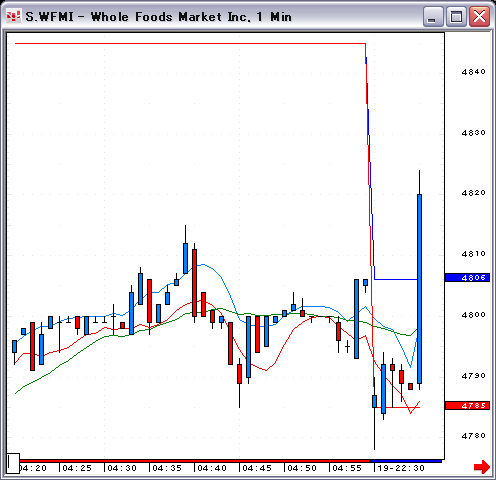Image resolution: width=496 pixels, height=480 pixels.
Task: Click the blue time scroll bar segment
Action: pos(406,461)
